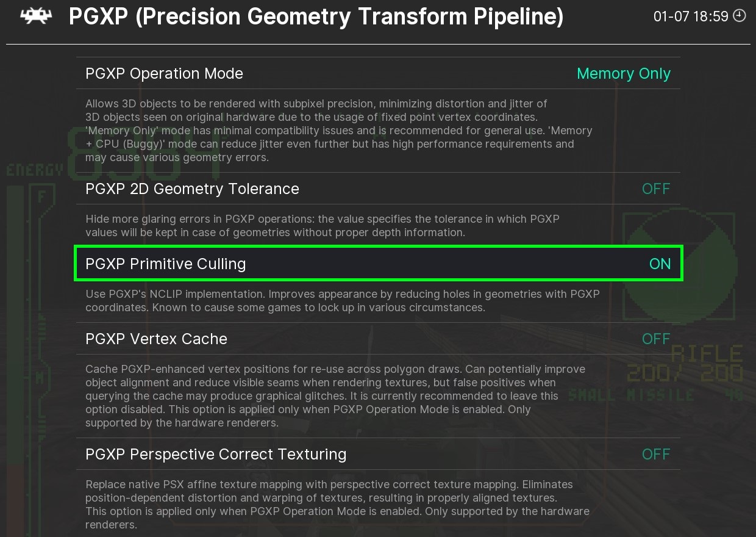This screenshot has height=537, width=756.
Task: Click the RetroArch logo icon
Action: pyautogui.click(x=36, y=16)
